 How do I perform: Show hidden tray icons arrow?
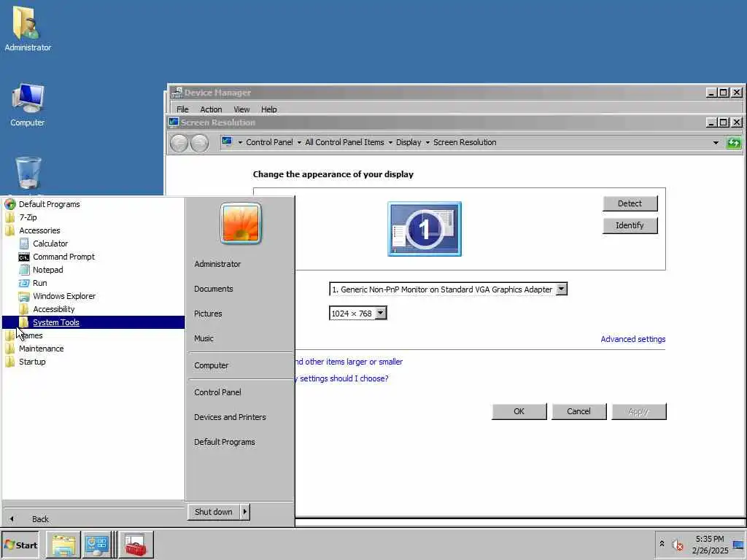(662, 544)
